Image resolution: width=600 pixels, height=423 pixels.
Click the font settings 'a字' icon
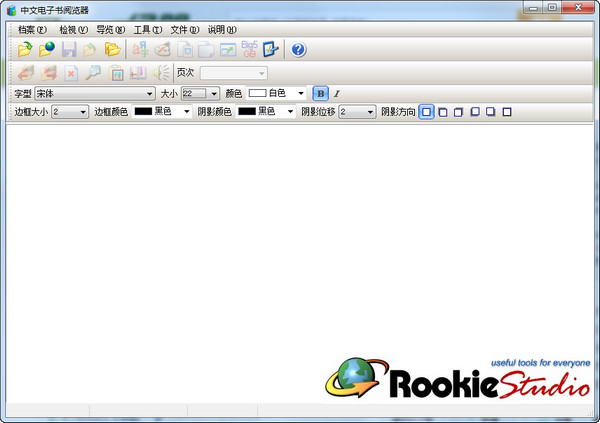click(140, 49)
